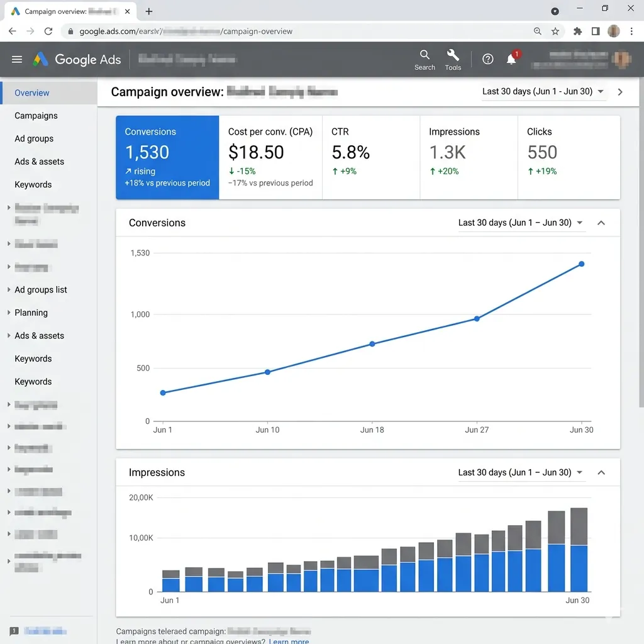This screenshot has height=644, width=644.
Task: Click the site lock icon
Action: tap(70, 31)
